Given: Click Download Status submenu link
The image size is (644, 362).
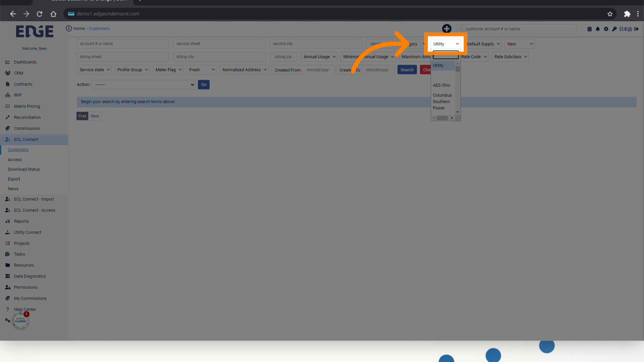Looking at the screenshot, I should click(x=24, y=169).
